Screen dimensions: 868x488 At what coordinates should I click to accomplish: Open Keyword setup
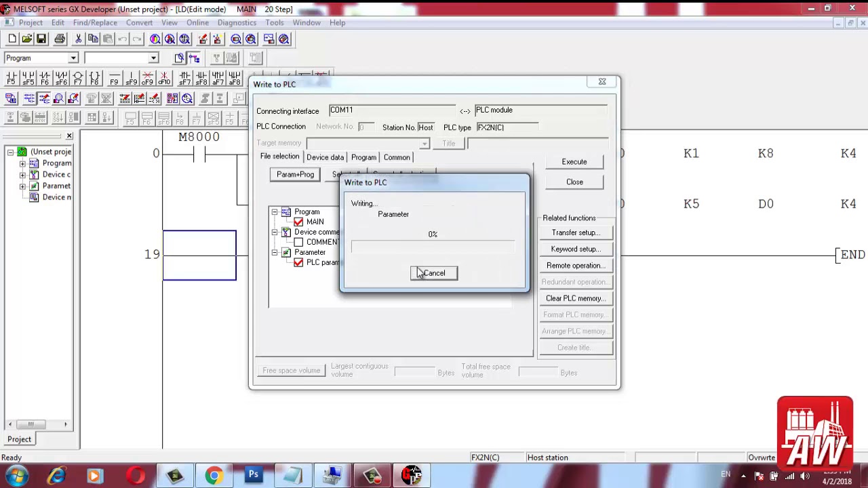(576, 249)
